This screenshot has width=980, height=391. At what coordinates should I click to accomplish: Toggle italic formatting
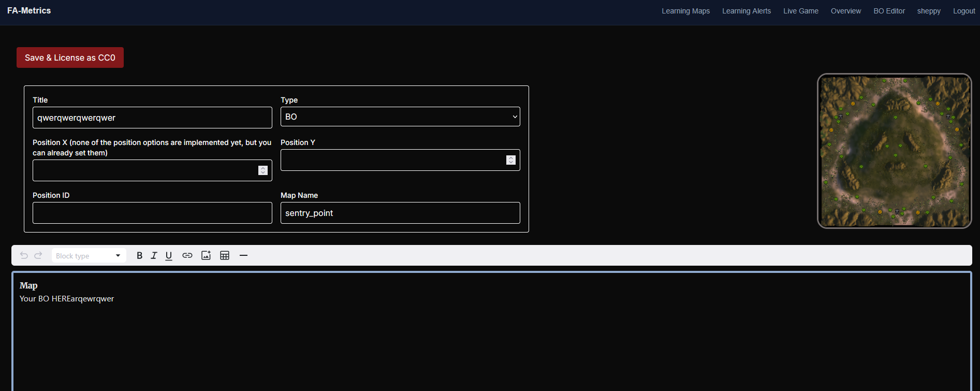[x=154, y=255]
